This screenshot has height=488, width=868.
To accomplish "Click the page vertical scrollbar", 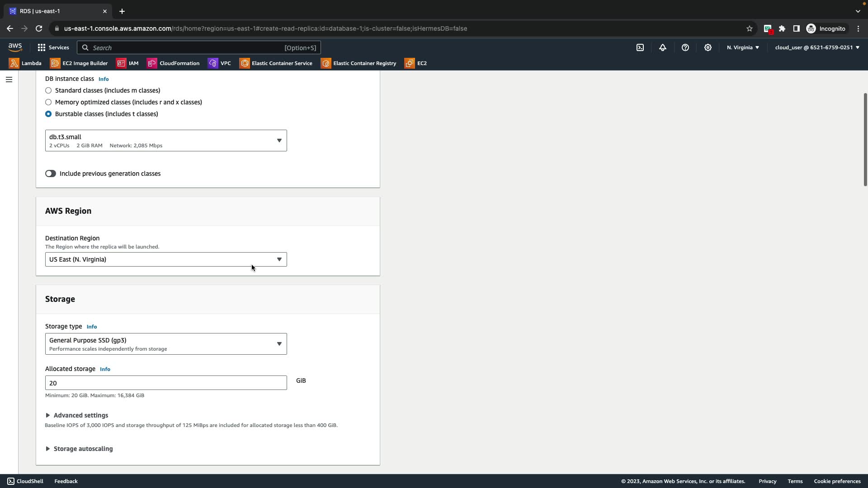I will pyautogui.click(x=865, y=139).
